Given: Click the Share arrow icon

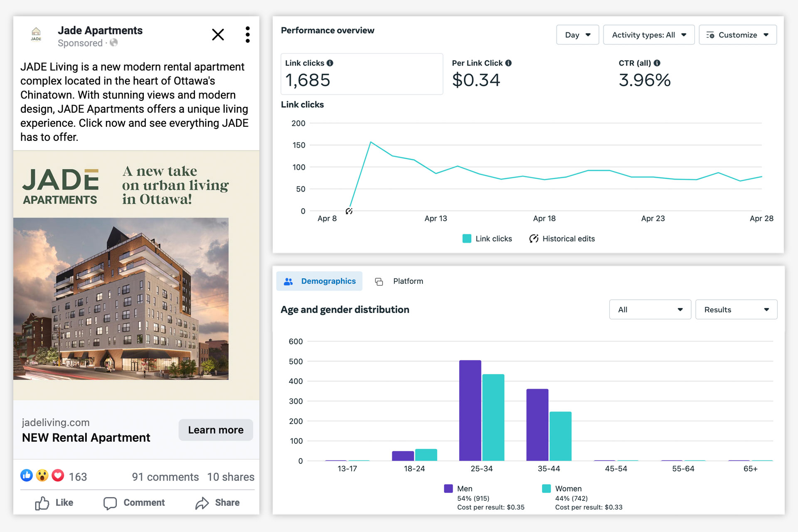Looking at the screenshot, I should (x=202, y=503).
